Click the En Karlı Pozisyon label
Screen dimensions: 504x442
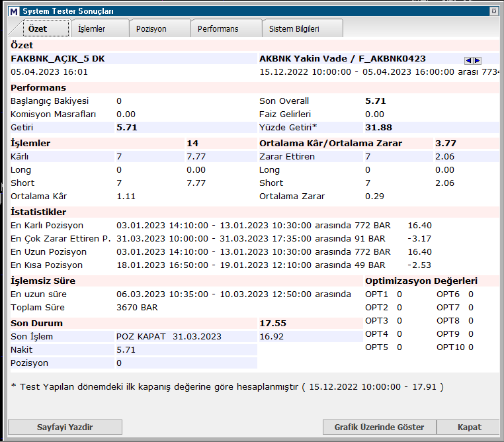(x=47, y=226)
